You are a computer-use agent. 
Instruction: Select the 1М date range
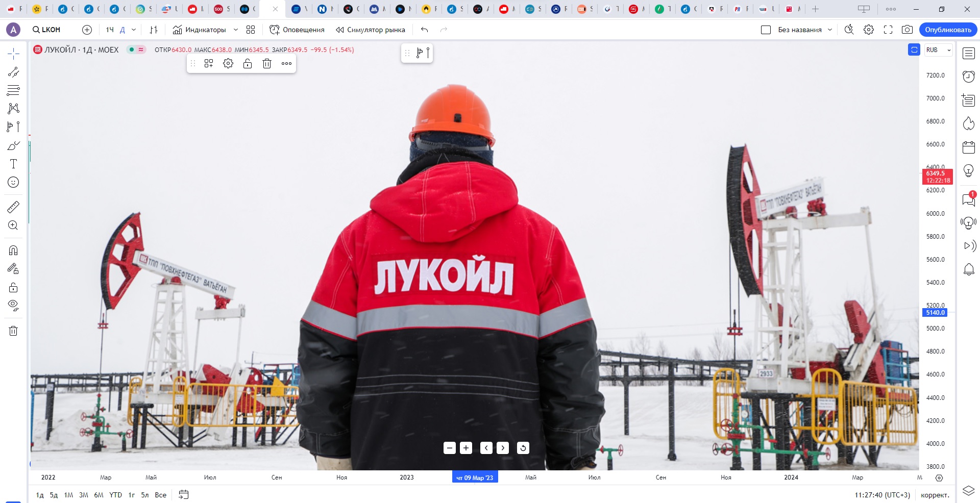point(68,495)
